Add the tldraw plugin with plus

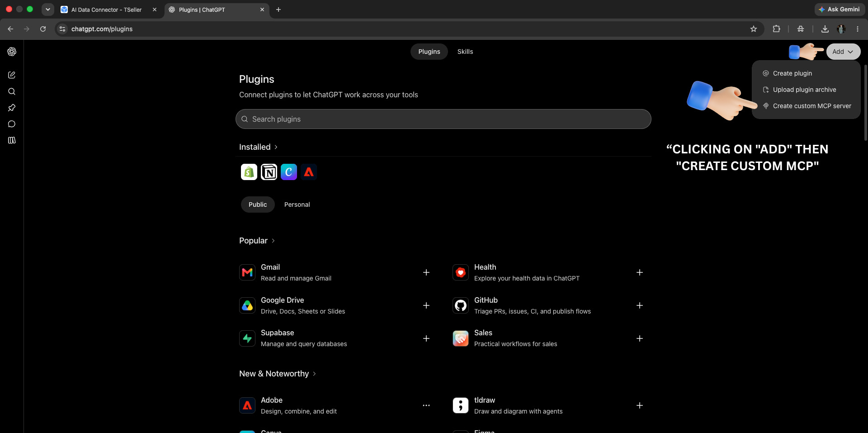coord(640,405)
